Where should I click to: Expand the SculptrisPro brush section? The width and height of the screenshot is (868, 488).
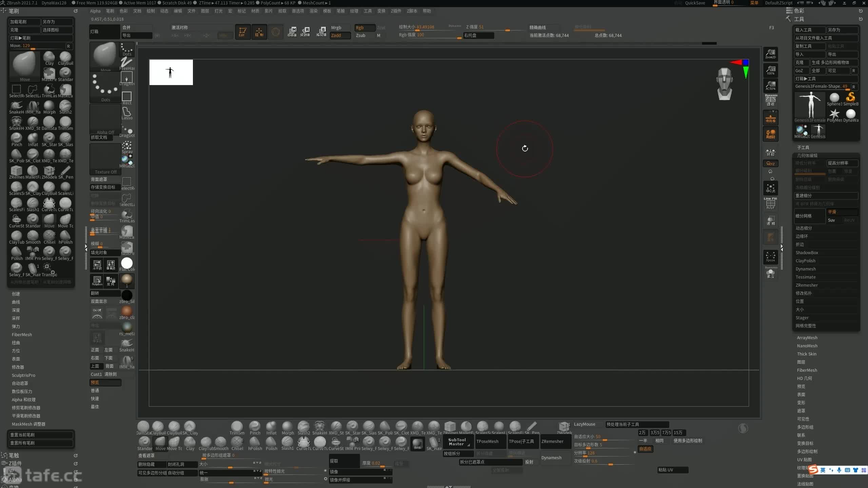click(23, 375)
